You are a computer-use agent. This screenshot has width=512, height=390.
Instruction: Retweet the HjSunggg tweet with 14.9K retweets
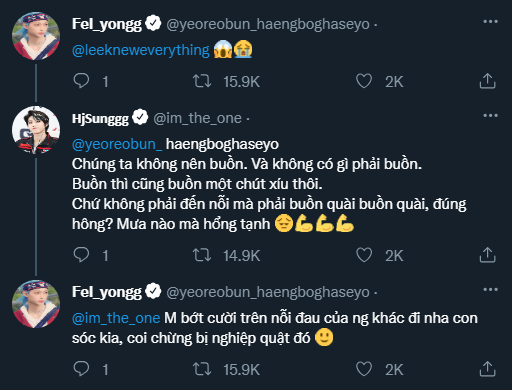202,255
